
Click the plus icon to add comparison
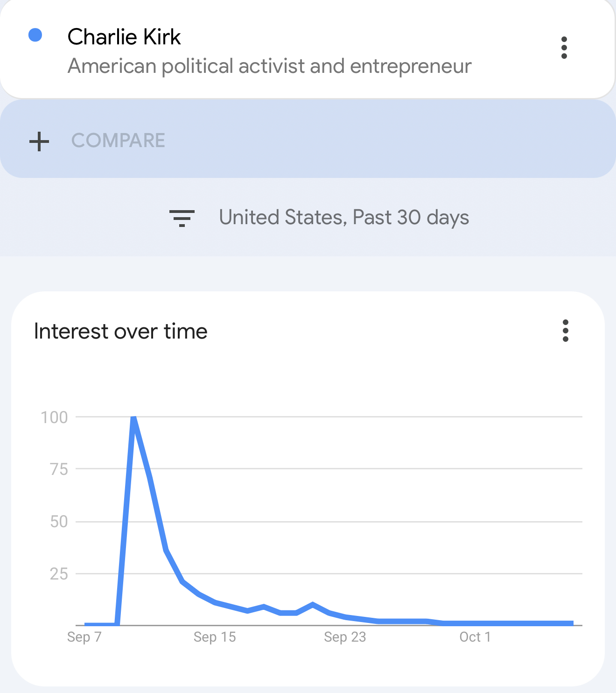click(39, 141)
